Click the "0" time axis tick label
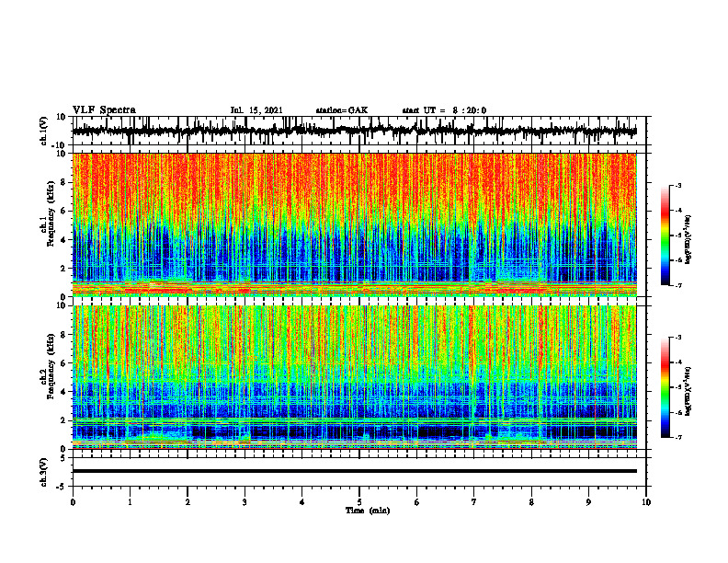This screenshot has width=728, height=563. [x=73, y=502]
